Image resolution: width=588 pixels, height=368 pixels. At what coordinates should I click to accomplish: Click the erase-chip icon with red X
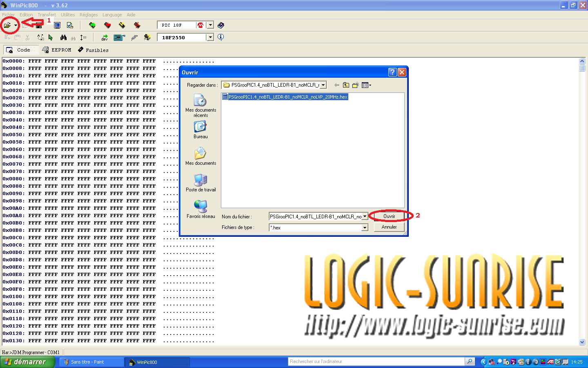point(137,25)
